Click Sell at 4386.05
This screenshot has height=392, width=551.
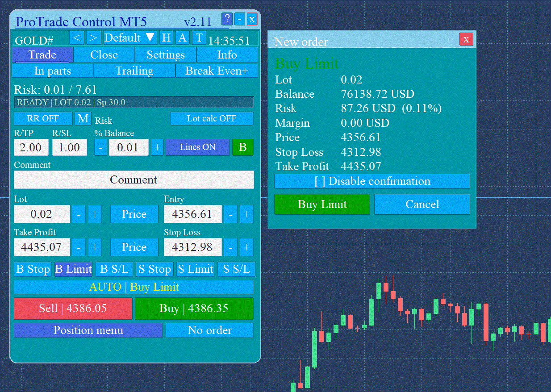point(73,309)
